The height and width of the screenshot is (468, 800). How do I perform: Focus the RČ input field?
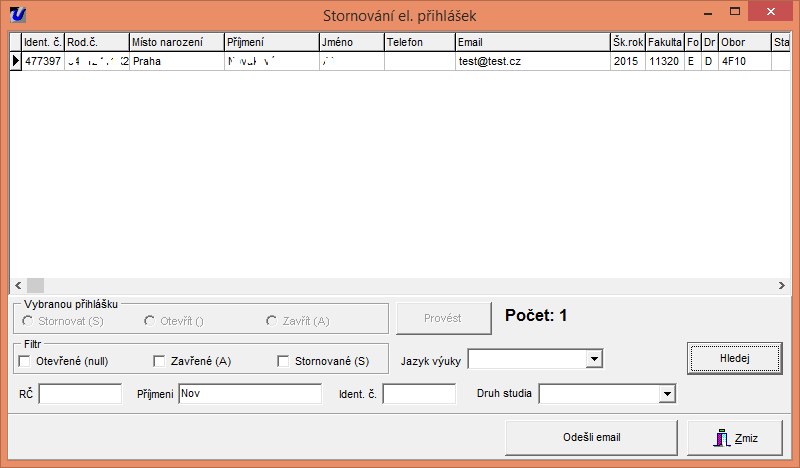tap(80, 395)
